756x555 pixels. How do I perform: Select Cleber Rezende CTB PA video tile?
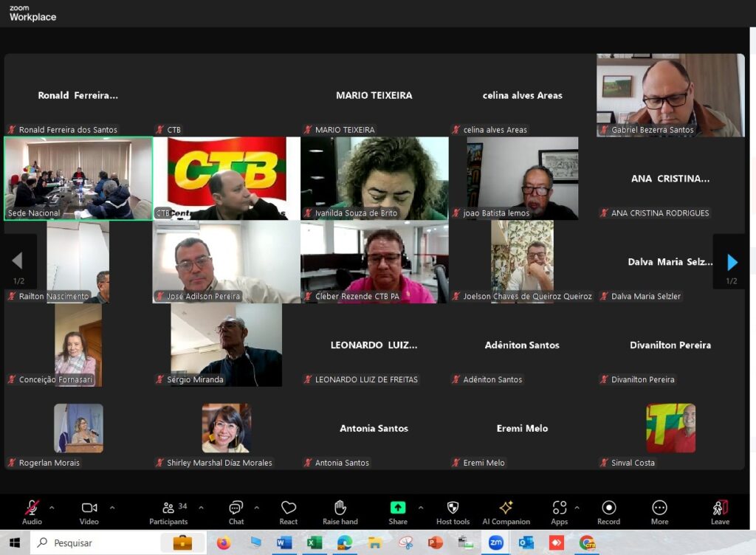point(374,262)
